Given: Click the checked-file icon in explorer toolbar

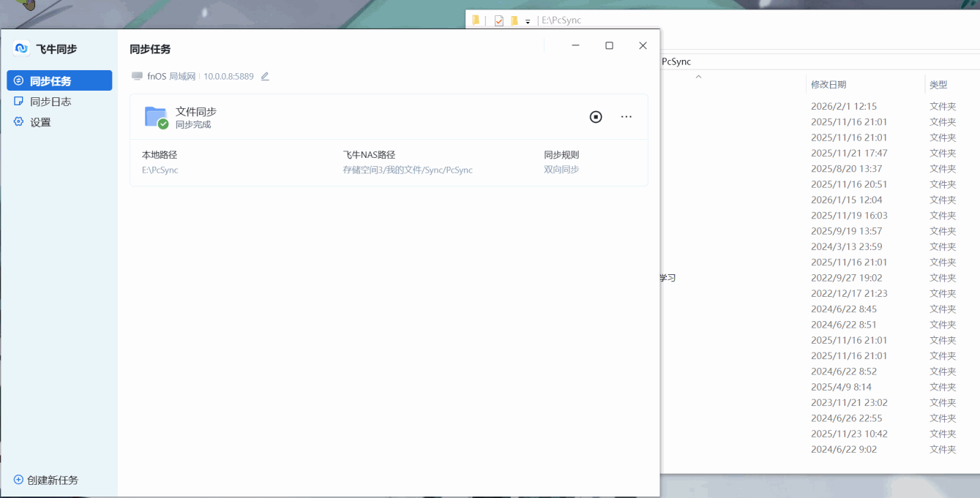Looking at the screenshot, I should click(498, 20).
